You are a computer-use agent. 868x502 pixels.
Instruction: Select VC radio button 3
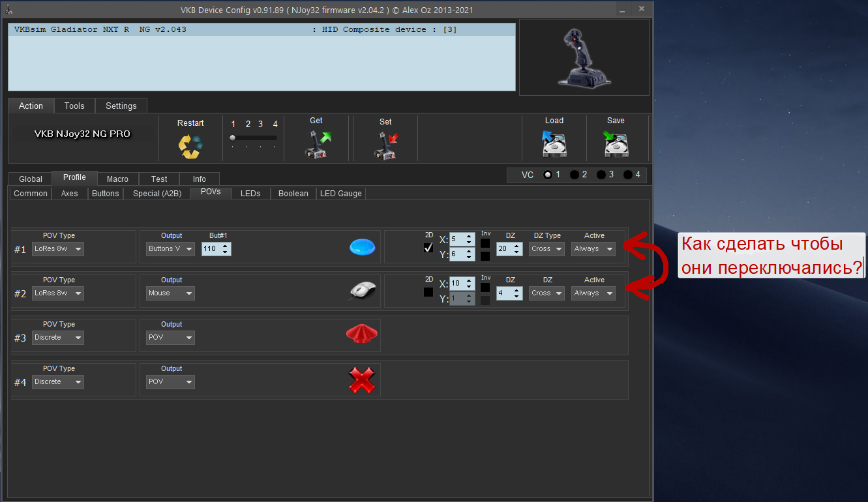pyautogui.click(x=601, y=175)
